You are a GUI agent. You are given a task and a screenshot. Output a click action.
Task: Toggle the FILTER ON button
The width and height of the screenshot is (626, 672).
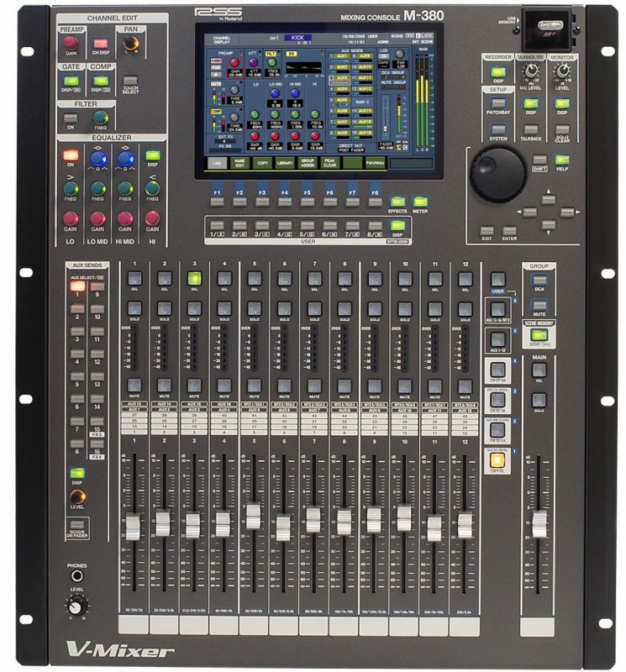click(71, 118)
